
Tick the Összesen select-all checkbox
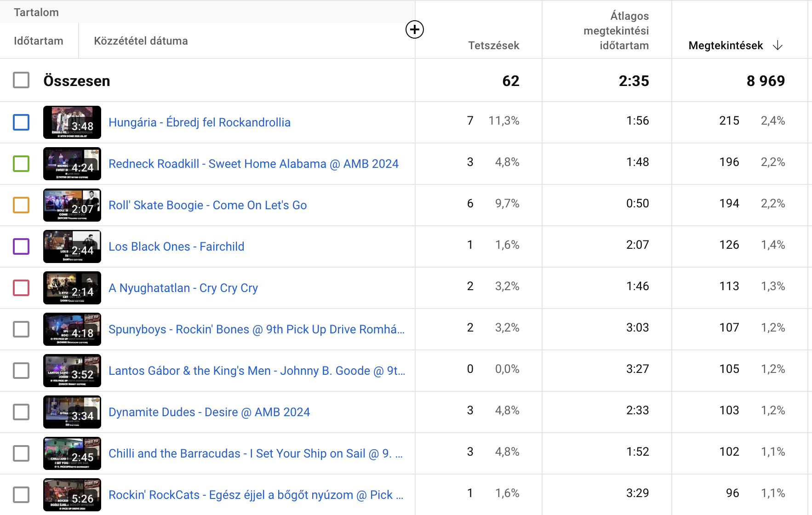(x=21, y=80)
